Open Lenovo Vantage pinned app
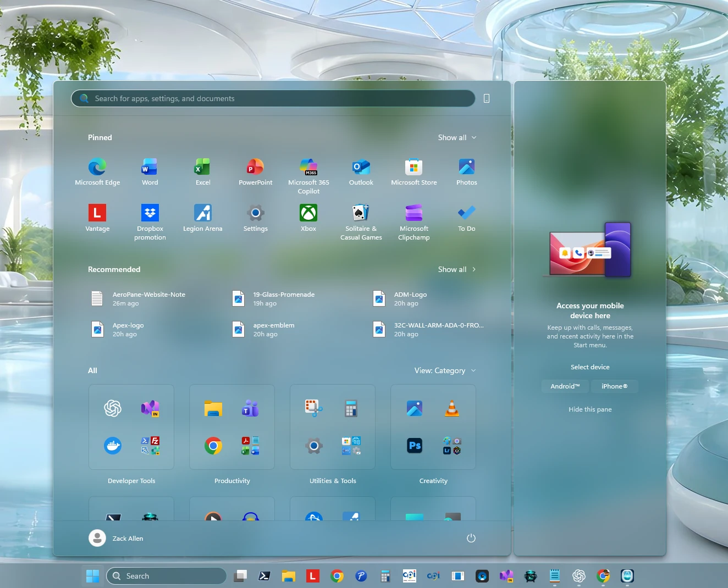Screen dimensions: 728x588 (x=97, y=218)
